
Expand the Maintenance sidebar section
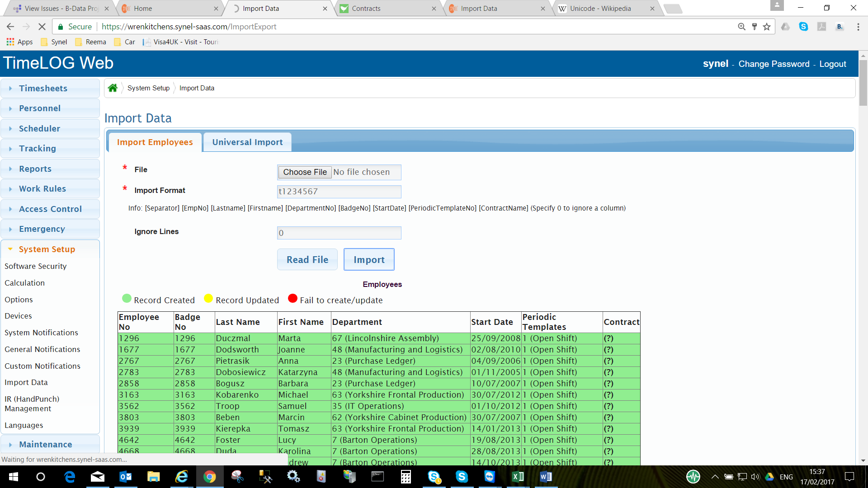pyautogui.click(x=50, y=445)
